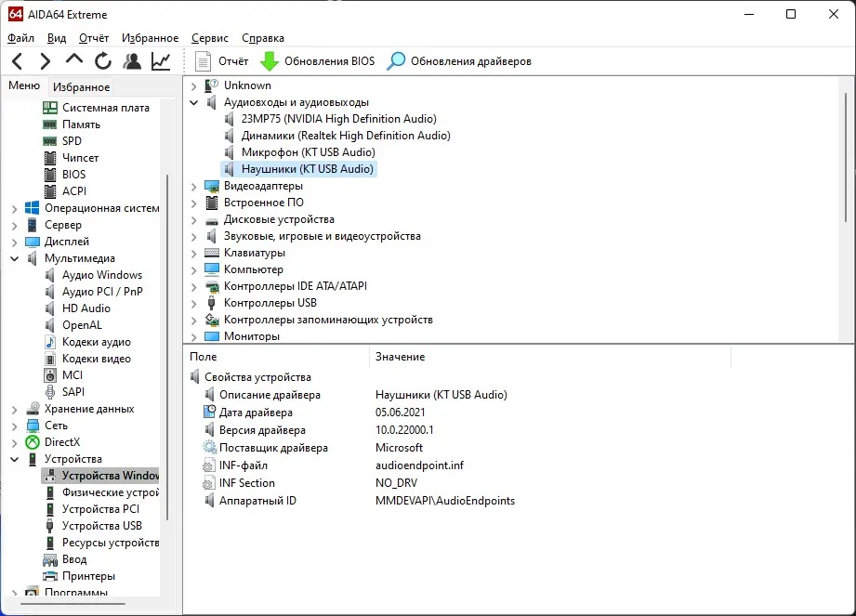Switch to the Меню tab

pos(24,85)
